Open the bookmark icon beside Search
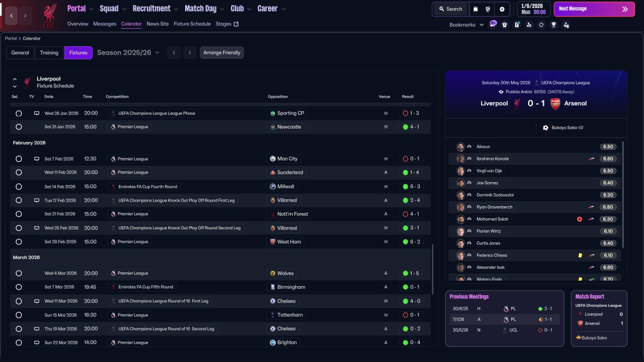The image size is (644, 362). [475, 9]
